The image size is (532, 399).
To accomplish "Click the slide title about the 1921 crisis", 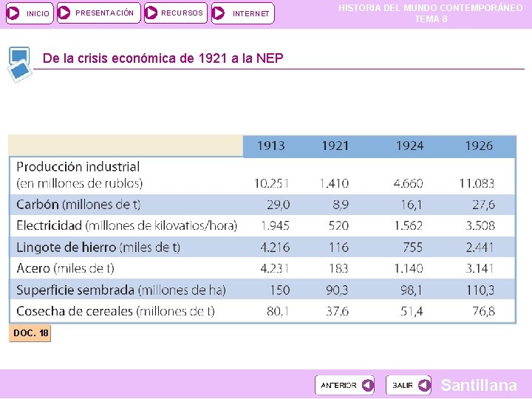I will (x=163, y=58).
